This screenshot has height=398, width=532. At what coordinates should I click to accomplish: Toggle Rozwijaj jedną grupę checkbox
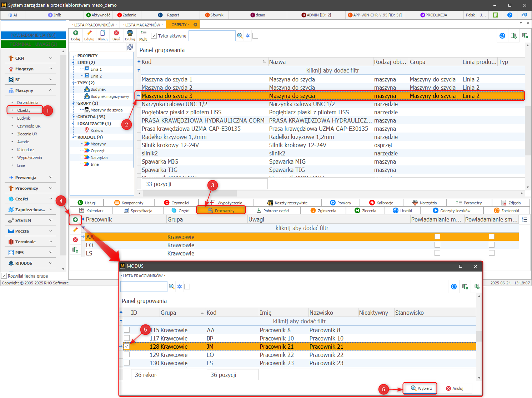pyautogui.click(x=4, y=276)
